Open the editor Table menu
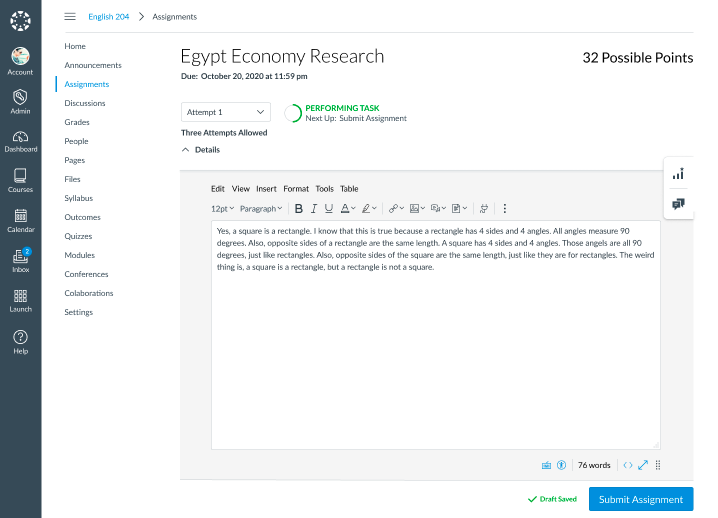 (349, 189)
